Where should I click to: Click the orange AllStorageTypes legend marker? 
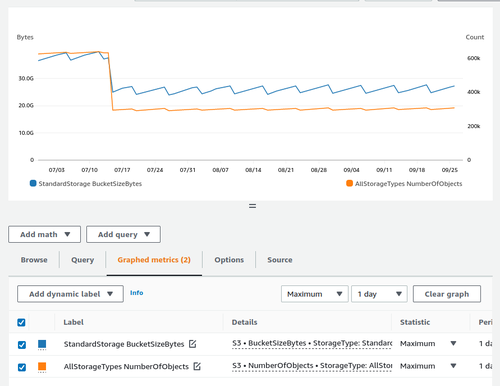click(349, 183)
